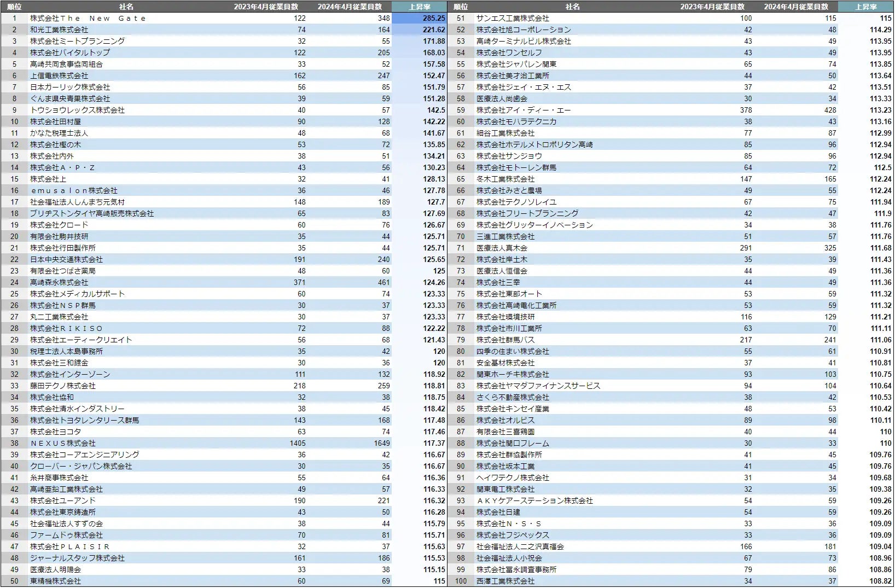Select the 和光工業株式会社 cell

click(59, 30)
